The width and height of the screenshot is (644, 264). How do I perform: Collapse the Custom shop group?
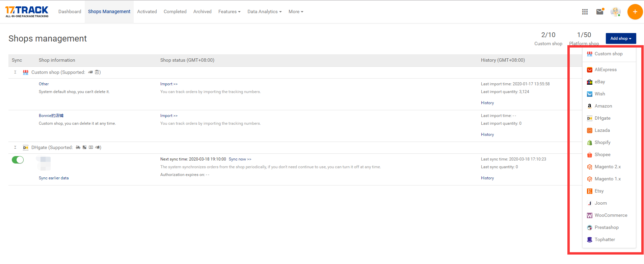(x=15, y=72)
